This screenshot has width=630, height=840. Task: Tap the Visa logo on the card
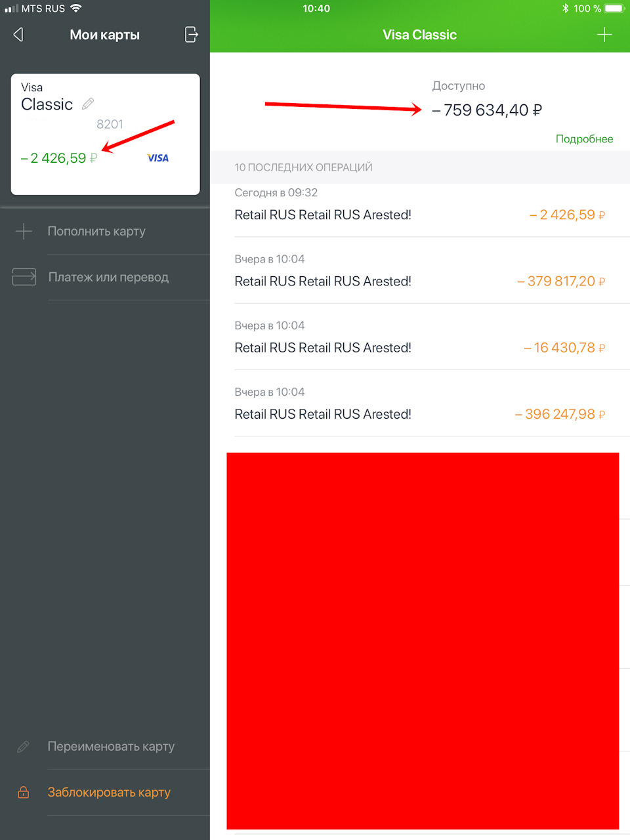click(157, 158)
